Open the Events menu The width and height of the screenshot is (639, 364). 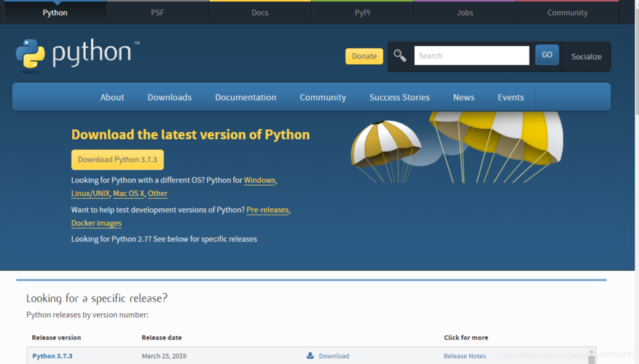coord(511,98)
